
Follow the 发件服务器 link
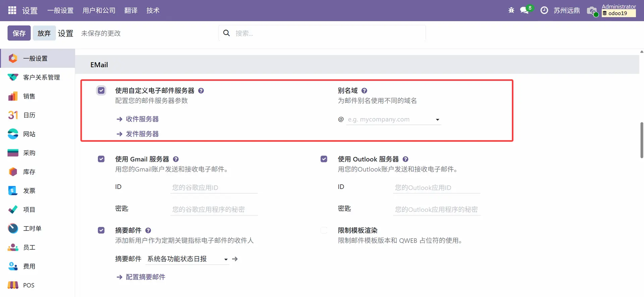coord(142,134)
